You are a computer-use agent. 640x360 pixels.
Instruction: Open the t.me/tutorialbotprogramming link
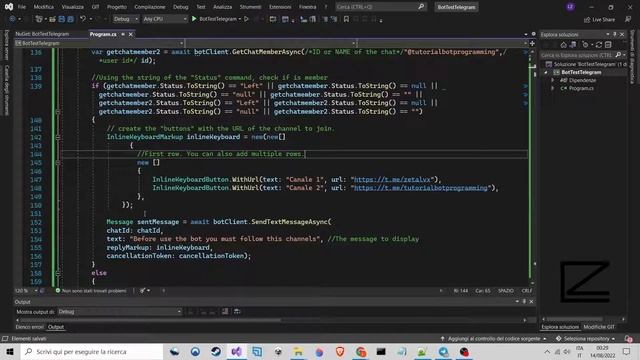coord(420,188)
